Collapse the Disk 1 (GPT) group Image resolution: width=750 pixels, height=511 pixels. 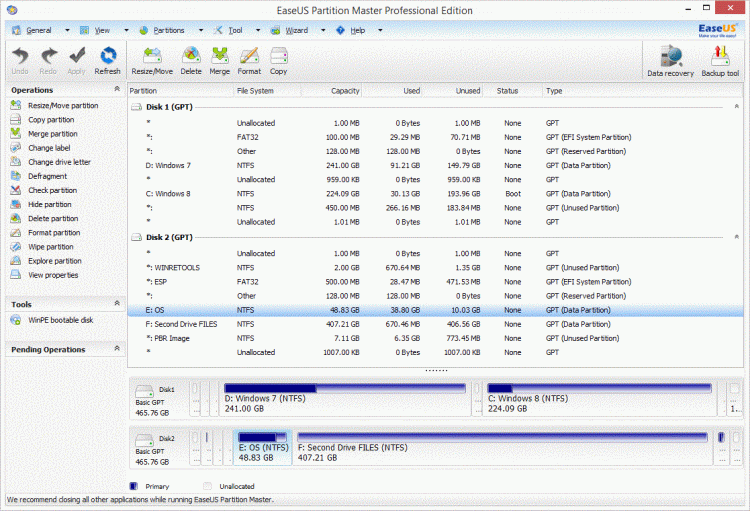pyautogui.click(x=737, y=106)
